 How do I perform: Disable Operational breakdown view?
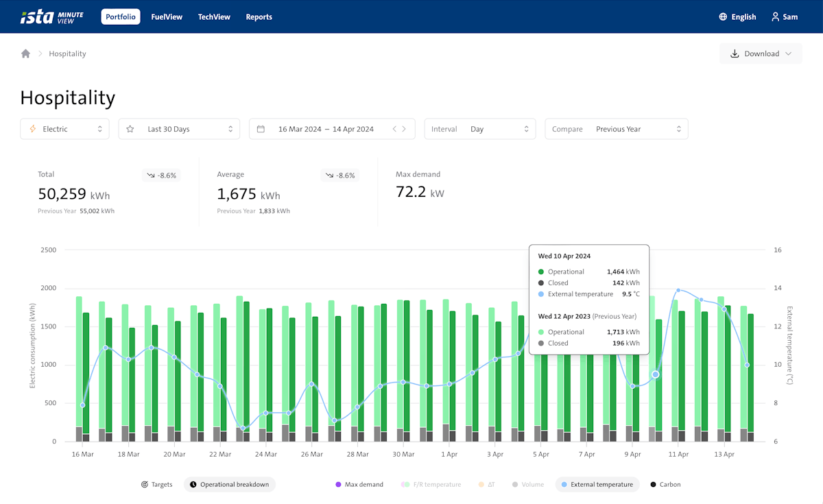(x=230, y=484)
